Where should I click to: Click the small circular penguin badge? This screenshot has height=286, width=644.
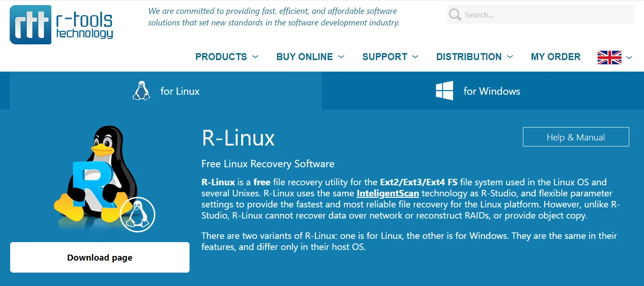[x=137, y=214]
